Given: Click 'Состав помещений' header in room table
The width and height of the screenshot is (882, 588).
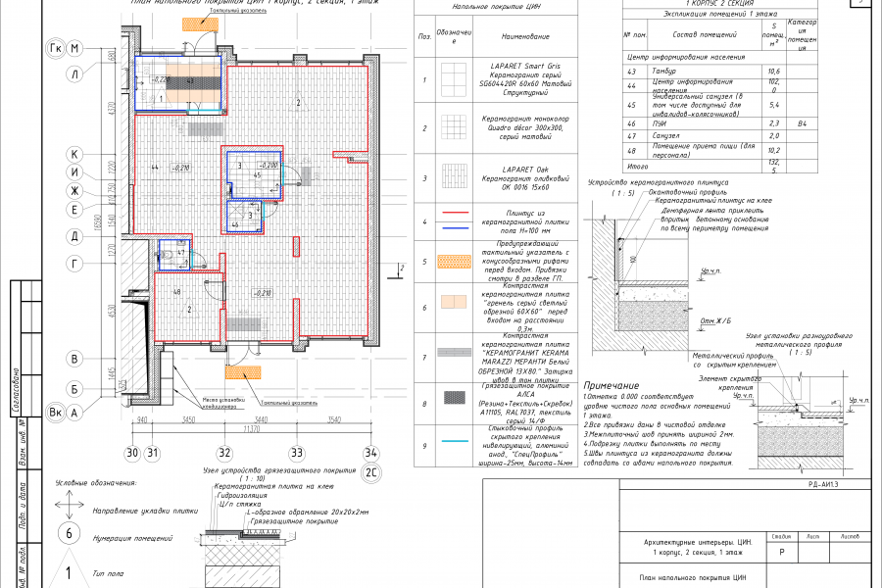Looking at the screenshot, I should tap(705, 34).
